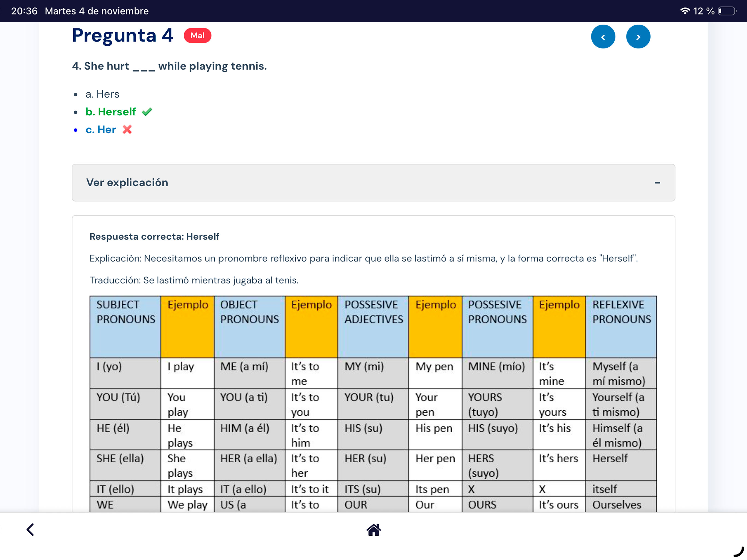
Task: Tap the Traducción sentence
Action: (194, 280)
